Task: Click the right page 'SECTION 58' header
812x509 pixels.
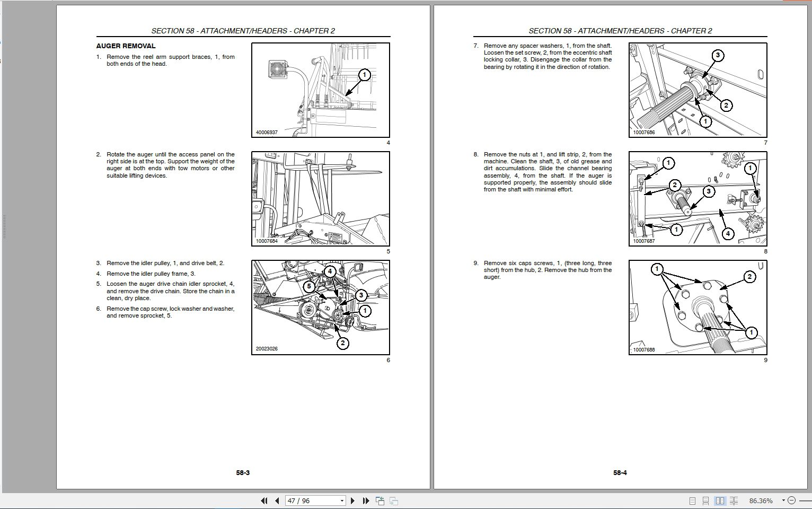Action: point(620,31)
